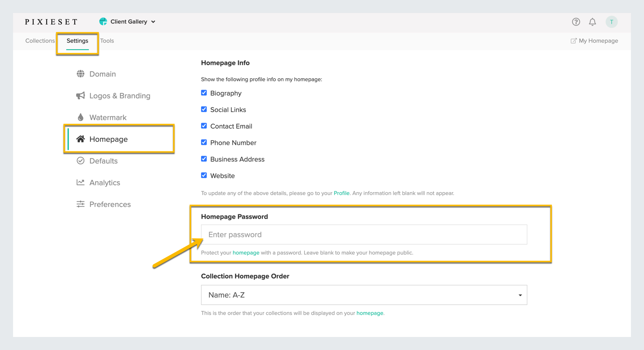Click the Homepage Info heading
Image resolution: width=644 pixels, height=350 pixels.
(x=225, y=63)
